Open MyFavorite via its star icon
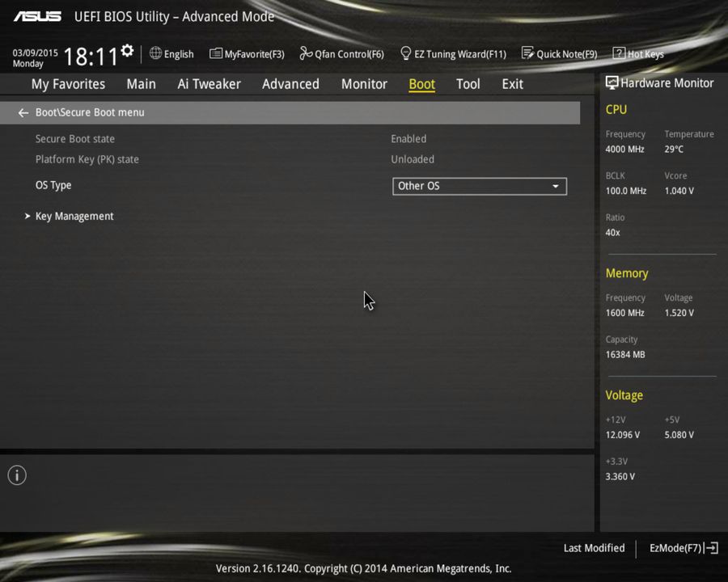 coord(215,53)
